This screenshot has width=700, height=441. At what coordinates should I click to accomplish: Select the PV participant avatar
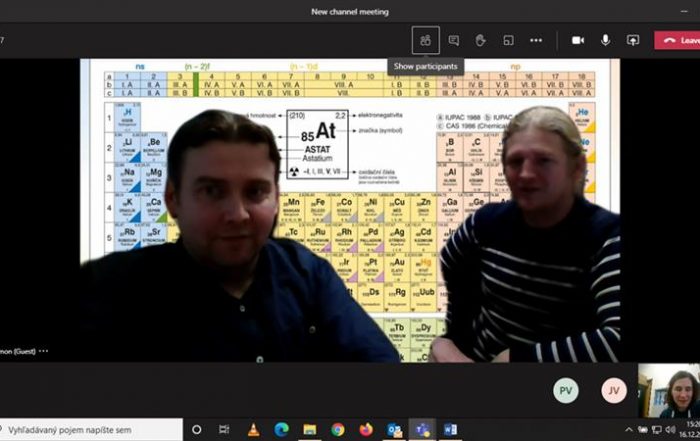pos(566,391)
